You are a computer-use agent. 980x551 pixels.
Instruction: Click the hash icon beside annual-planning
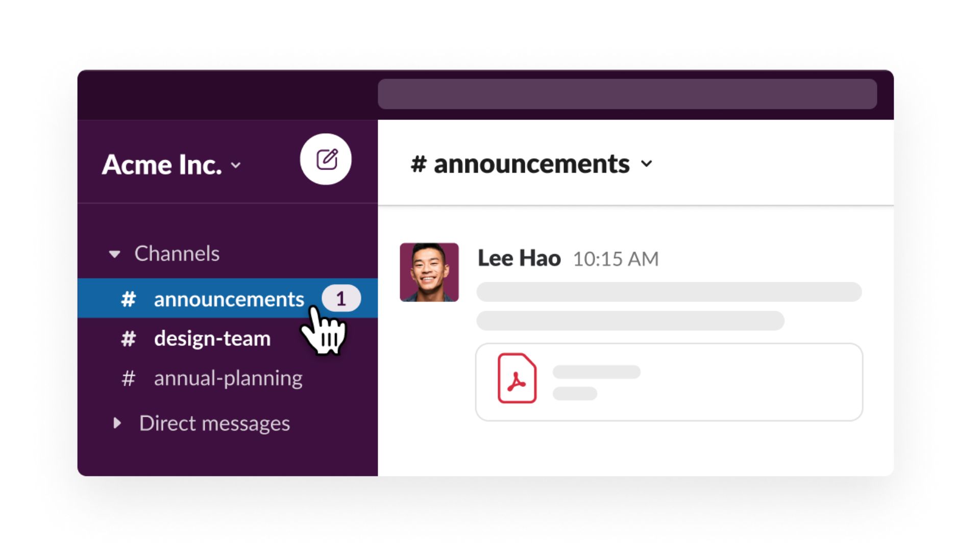point(128,379)
